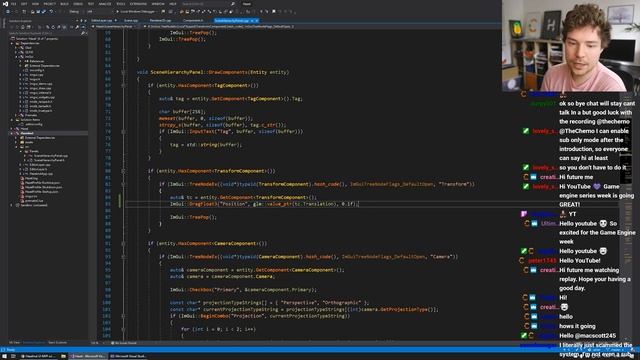Click the Save All toolbar icon

[44, 11]
